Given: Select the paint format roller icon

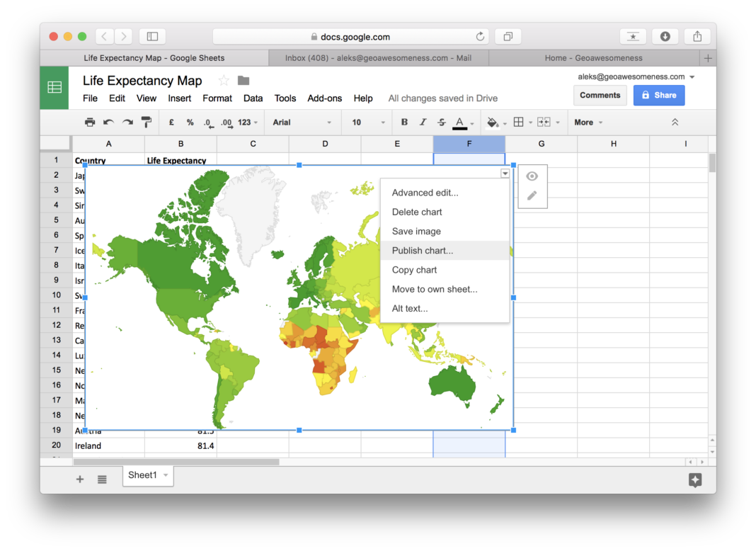Looking at the screenshot, I should 147,123.
